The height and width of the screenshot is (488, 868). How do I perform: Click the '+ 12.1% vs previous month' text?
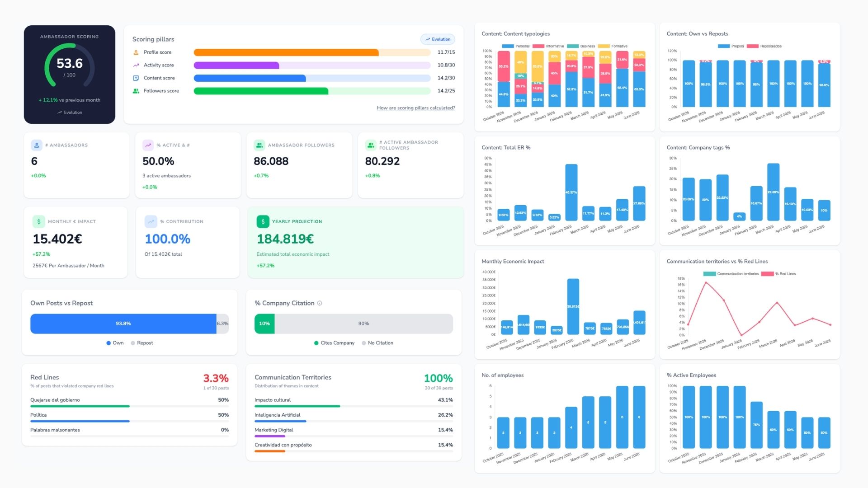click(70, 100)
